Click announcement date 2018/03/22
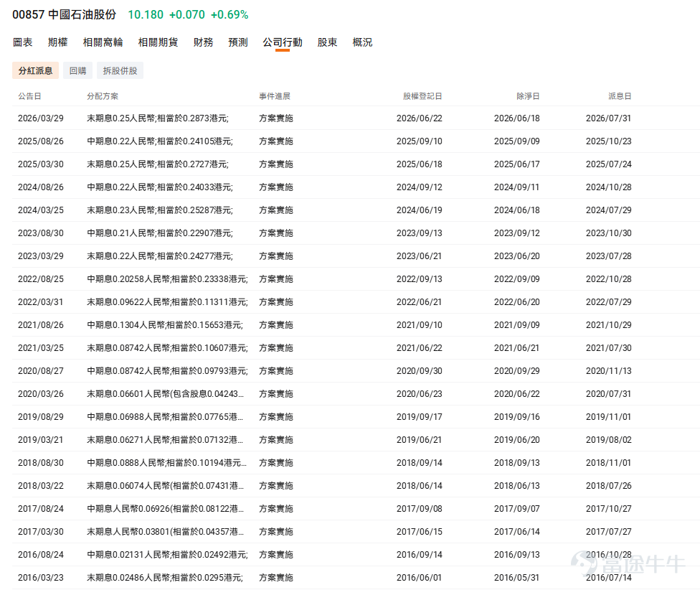 pyautogui.click(x=41, y=486)
